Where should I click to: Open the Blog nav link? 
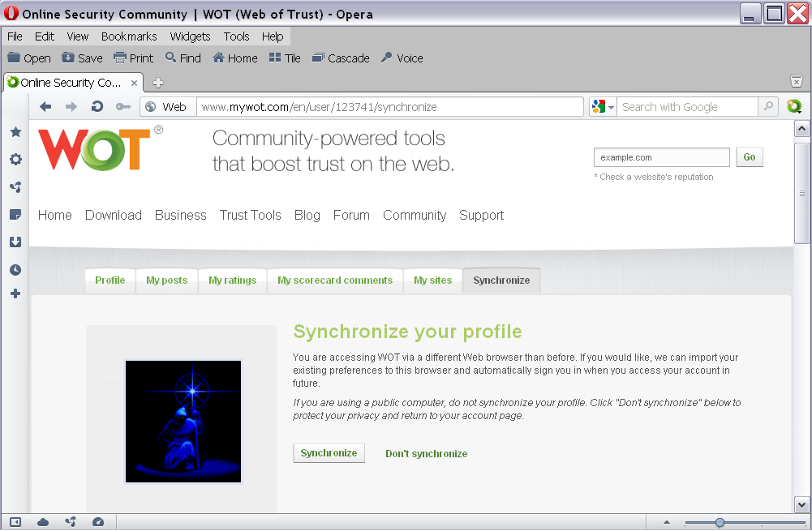(x=307, y=216)
